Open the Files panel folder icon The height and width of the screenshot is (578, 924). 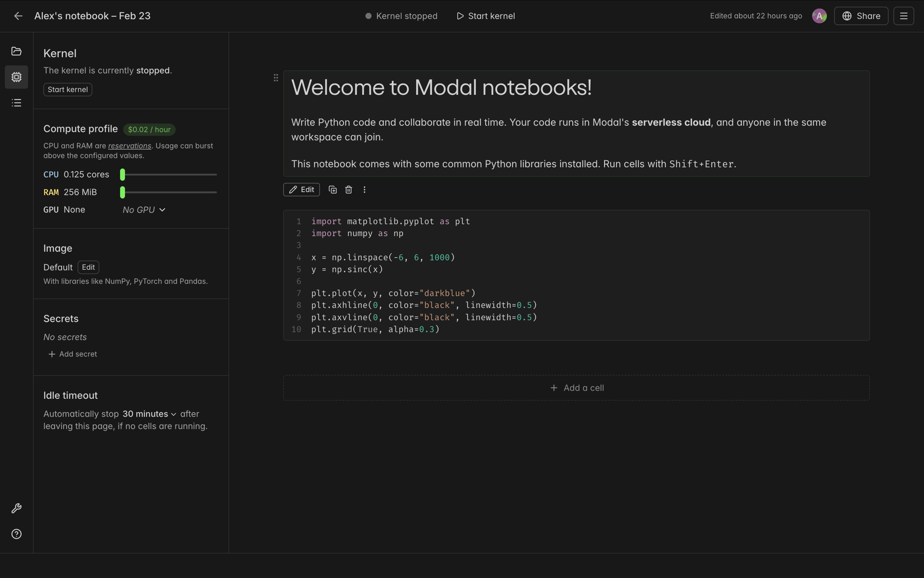pos(16,51)
